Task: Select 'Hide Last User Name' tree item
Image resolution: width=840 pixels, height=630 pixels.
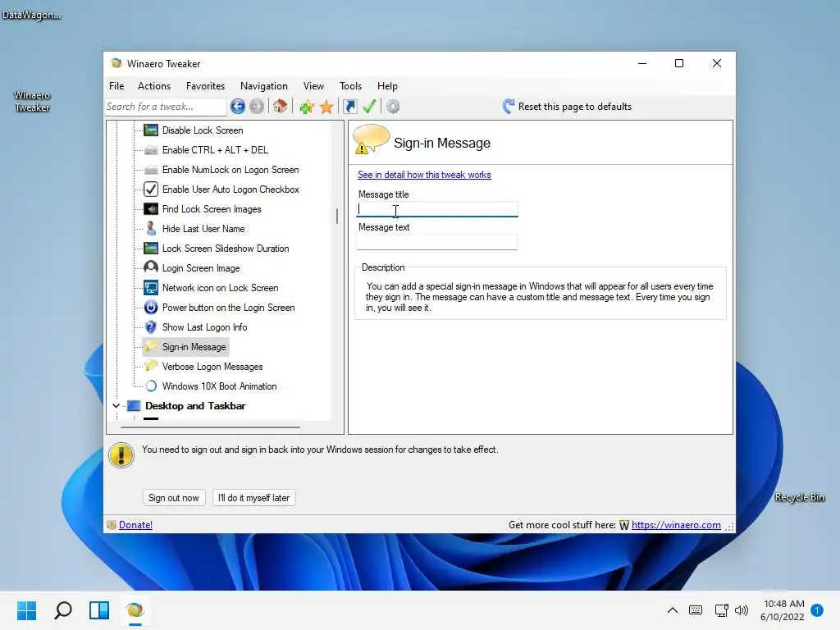Action: click(203, 229)
